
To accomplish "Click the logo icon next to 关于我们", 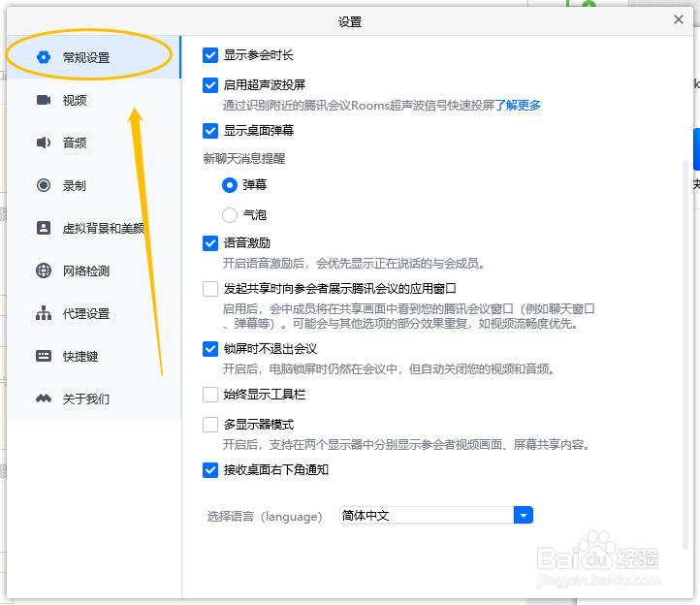I will [44, 398].
